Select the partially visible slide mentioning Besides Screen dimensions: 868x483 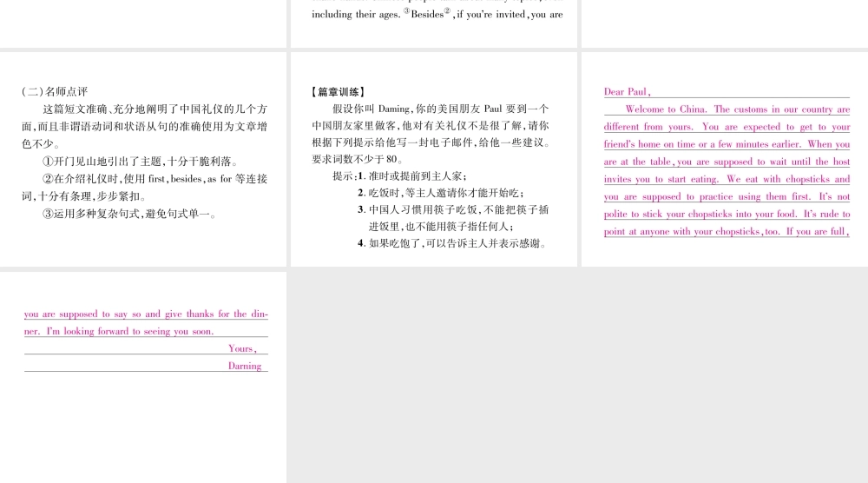pyautogui.click(x=434, y=23)
